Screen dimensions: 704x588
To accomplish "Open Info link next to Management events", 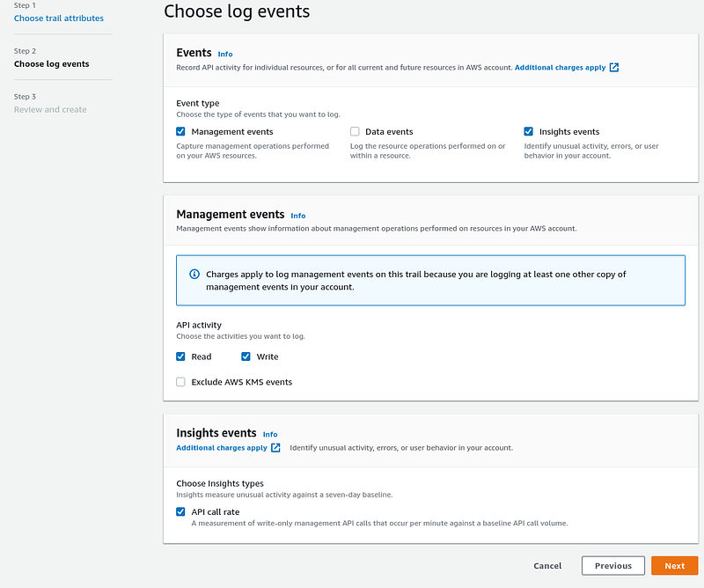I will 298,216.
